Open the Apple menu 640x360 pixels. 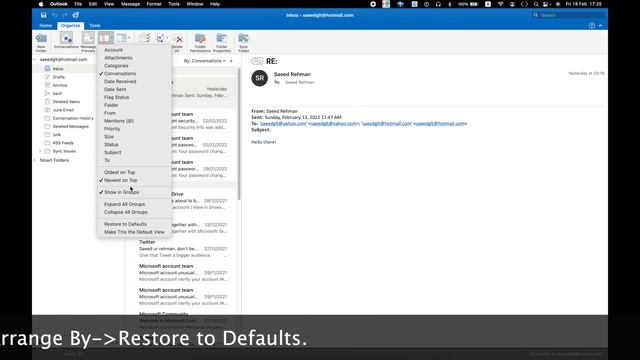[x=41, y=4]
